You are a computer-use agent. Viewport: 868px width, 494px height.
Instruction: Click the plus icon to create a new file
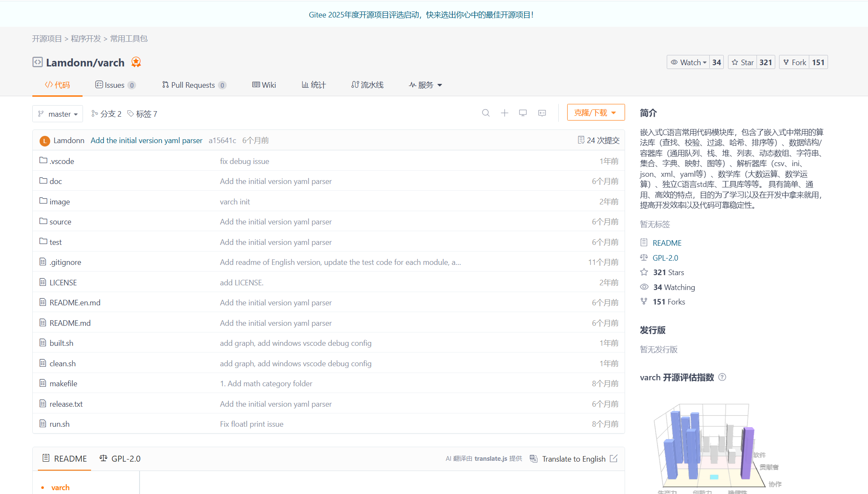[504, 113]
